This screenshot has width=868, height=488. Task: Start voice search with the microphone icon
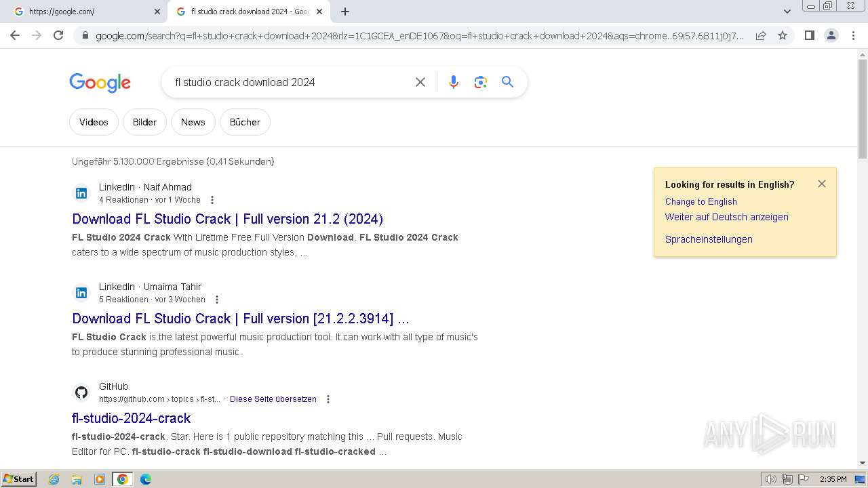tap(454, 82)
